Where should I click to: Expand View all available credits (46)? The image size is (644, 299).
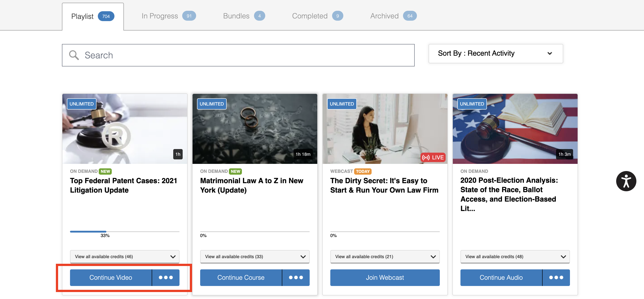pos(125,257)
